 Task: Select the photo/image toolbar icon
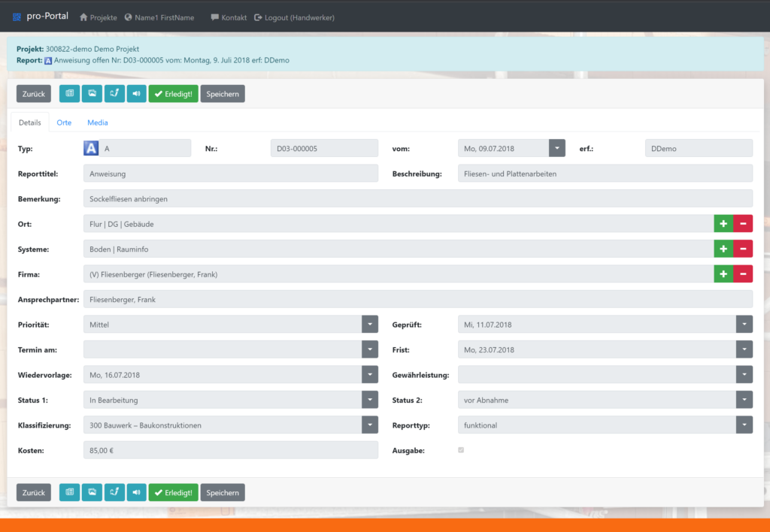click(91, 93)
